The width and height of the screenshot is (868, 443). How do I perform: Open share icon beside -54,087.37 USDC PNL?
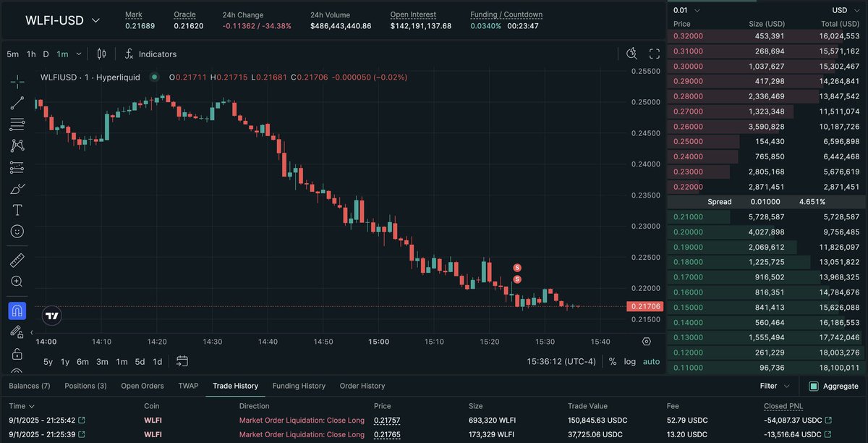pos(828,421)
